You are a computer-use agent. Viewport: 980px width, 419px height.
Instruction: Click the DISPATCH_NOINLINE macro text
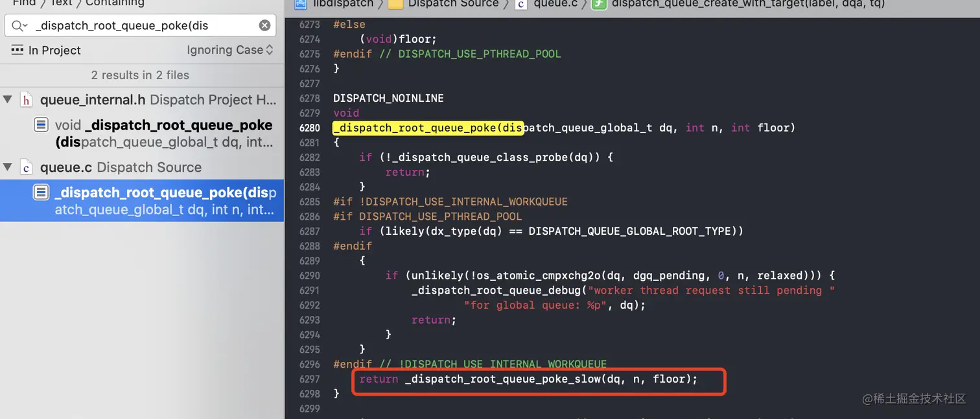click(388, 99)
